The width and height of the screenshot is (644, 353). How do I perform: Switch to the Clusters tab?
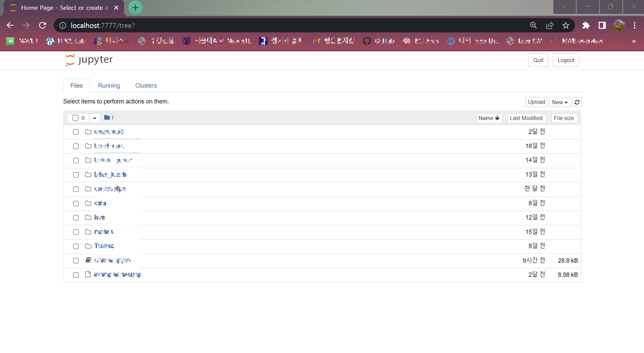point(146,85)
